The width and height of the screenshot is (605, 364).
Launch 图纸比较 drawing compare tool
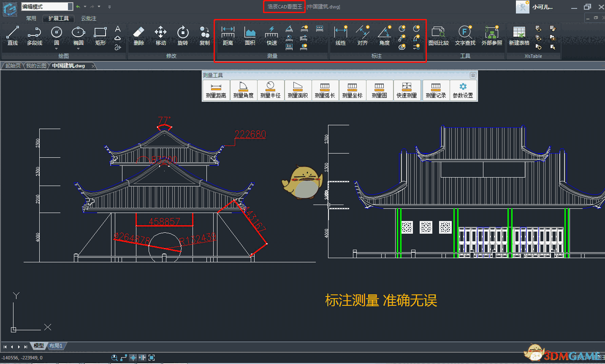(438, 36)
